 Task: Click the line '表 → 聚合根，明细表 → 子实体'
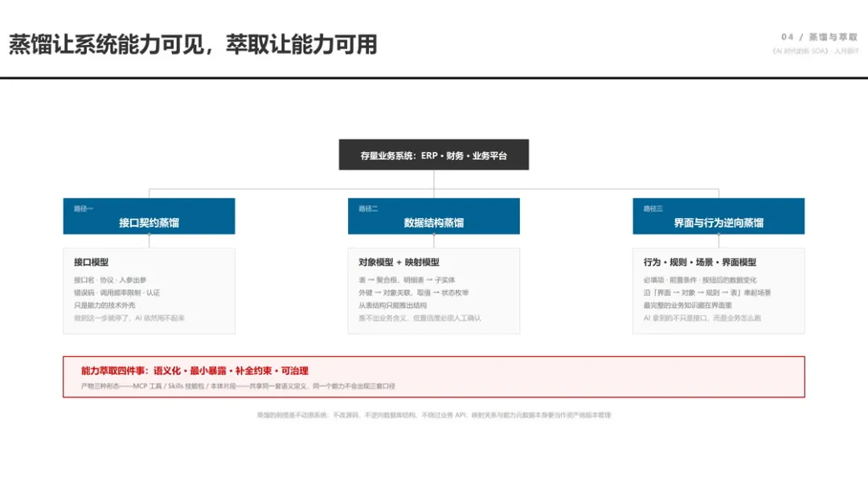(407, 280)
